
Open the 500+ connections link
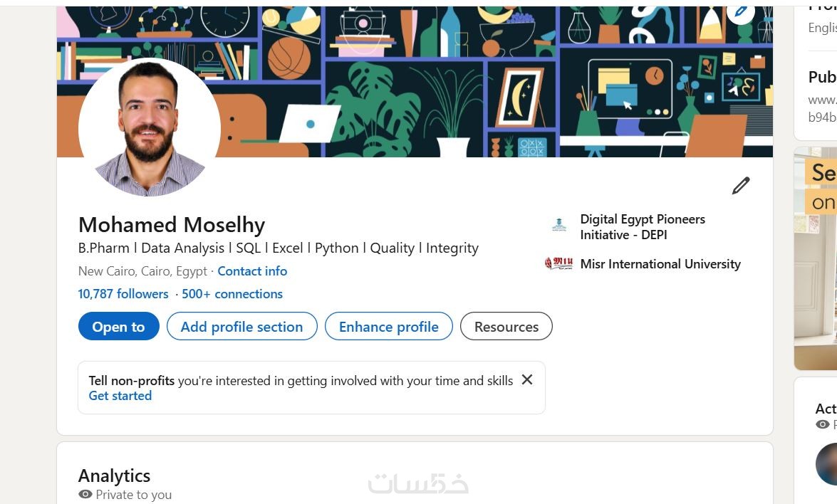(x=232, y=294)
